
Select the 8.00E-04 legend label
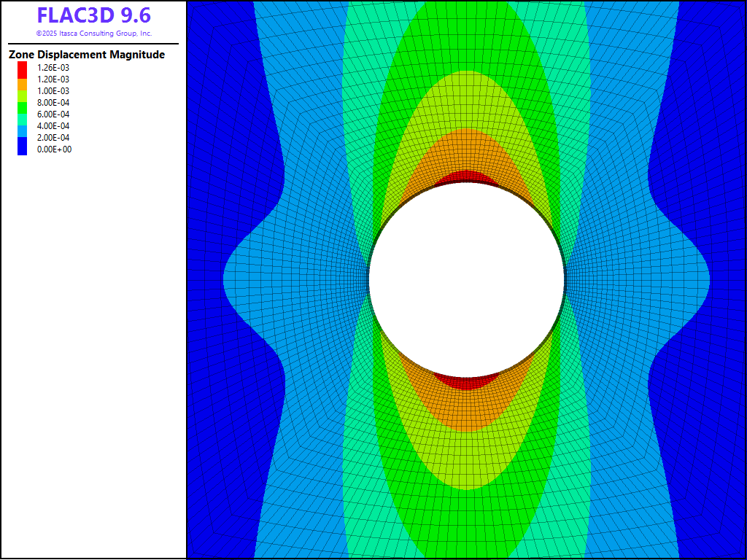click(x=54, y=103)
